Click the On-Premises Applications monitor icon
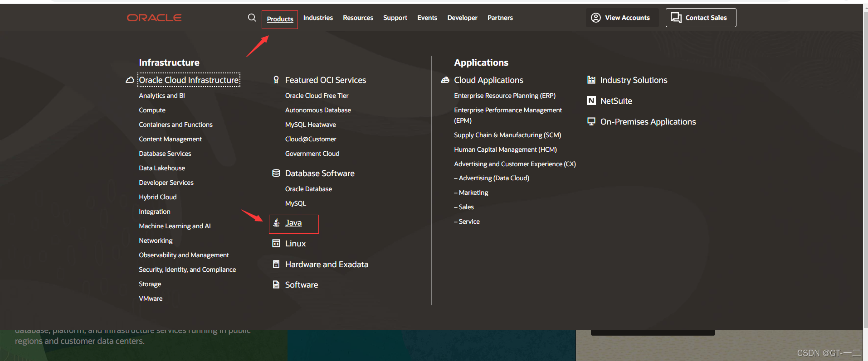 pyautogui.click(x=591, y=121)
